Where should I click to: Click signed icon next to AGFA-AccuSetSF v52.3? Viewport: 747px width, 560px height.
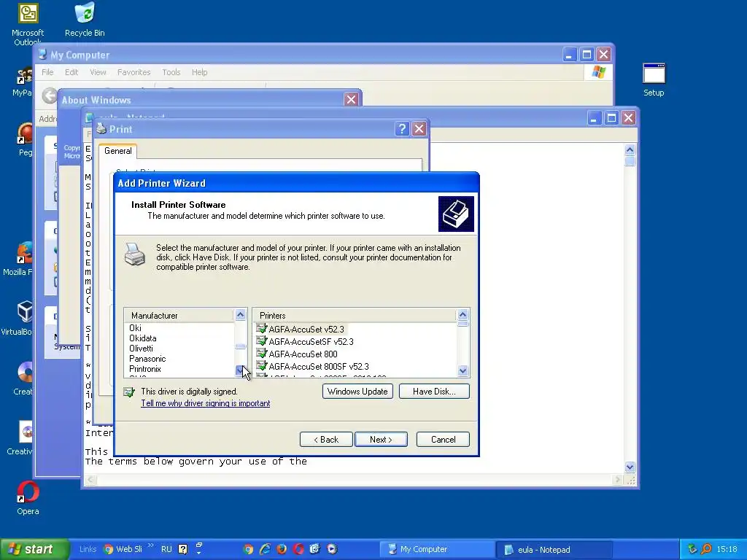[x=262, y=341]
